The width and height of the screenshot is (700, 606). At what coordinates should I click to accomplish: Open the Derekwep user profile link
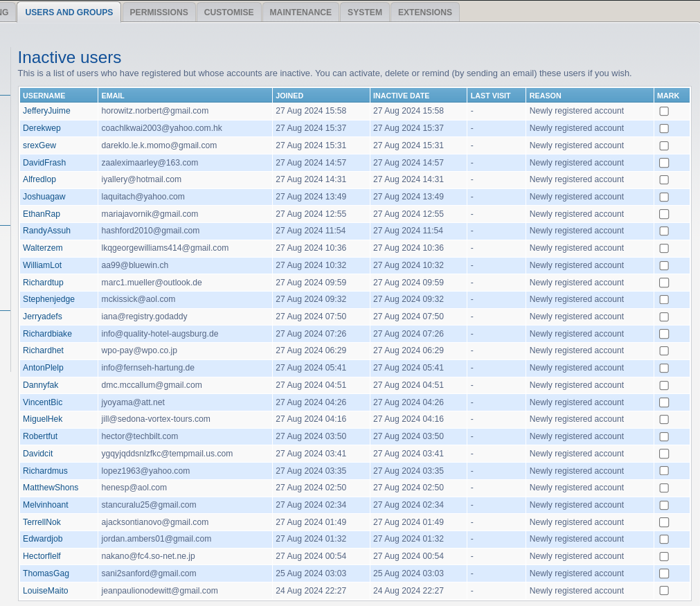click(42, 128)
